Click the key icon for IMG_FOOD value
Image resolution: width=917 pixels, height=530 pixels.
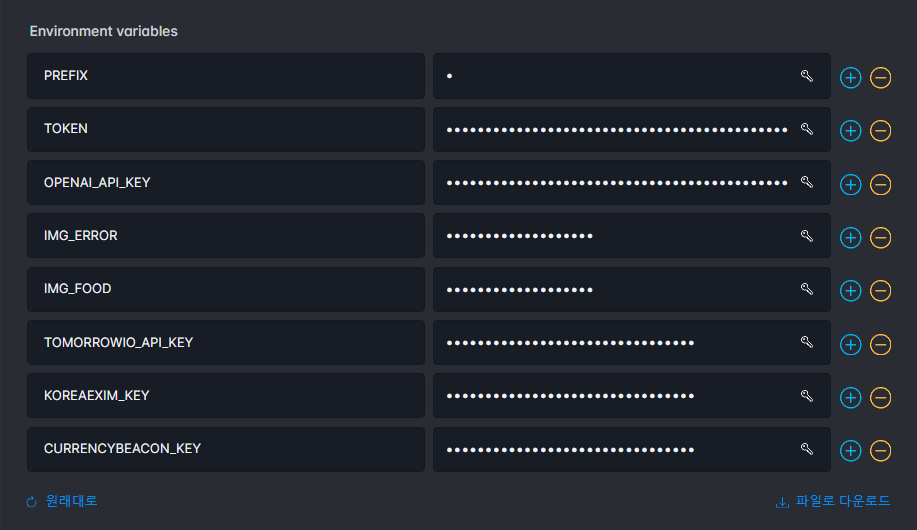tap(807, 289)
